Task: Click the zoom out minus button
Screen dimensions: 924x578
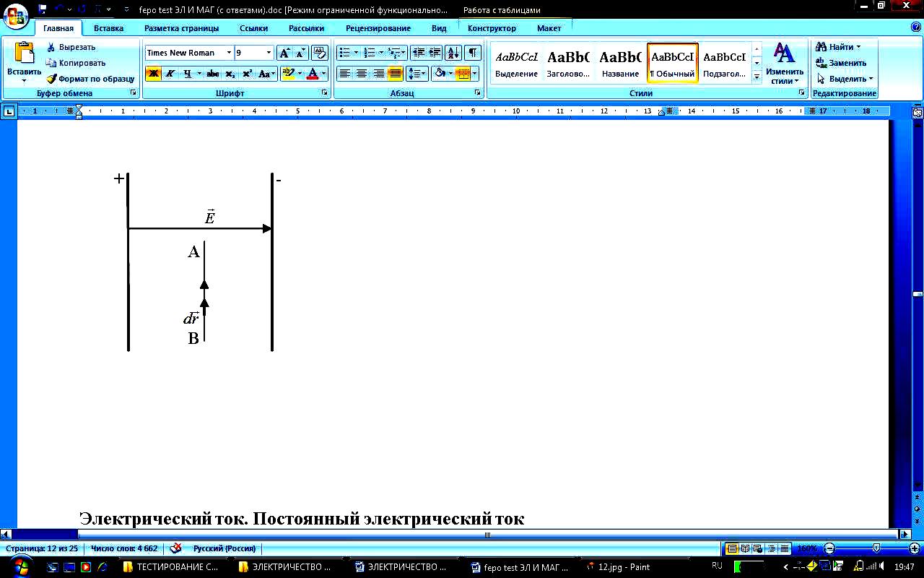Action: (x=830, y=548)
